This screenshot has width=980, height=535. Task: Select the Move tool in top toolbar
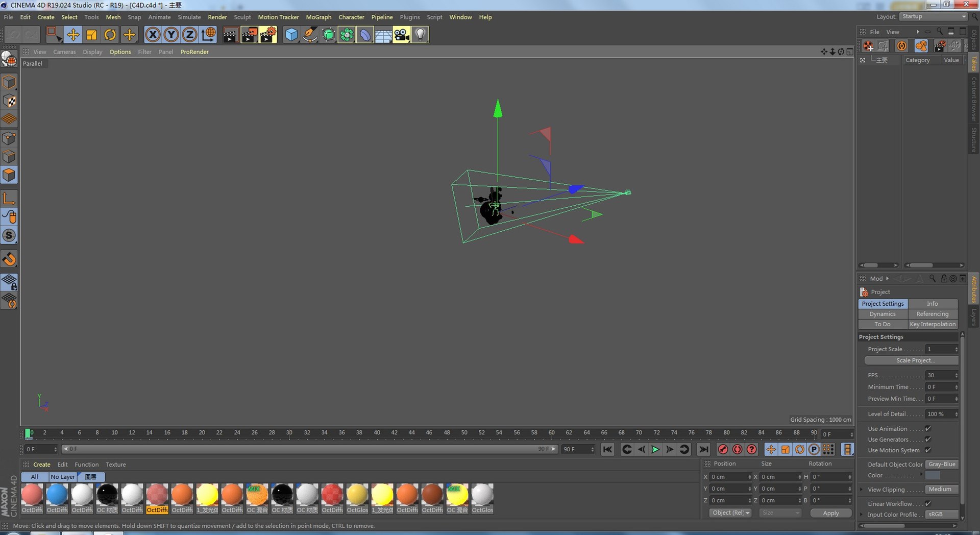click(x=73, y=35)
